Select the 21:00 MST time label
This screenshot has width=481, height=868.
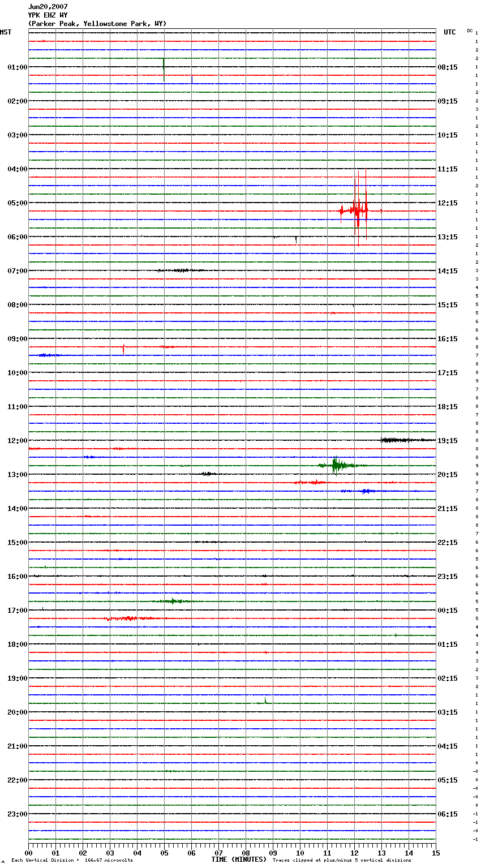[x=18, y=746]
